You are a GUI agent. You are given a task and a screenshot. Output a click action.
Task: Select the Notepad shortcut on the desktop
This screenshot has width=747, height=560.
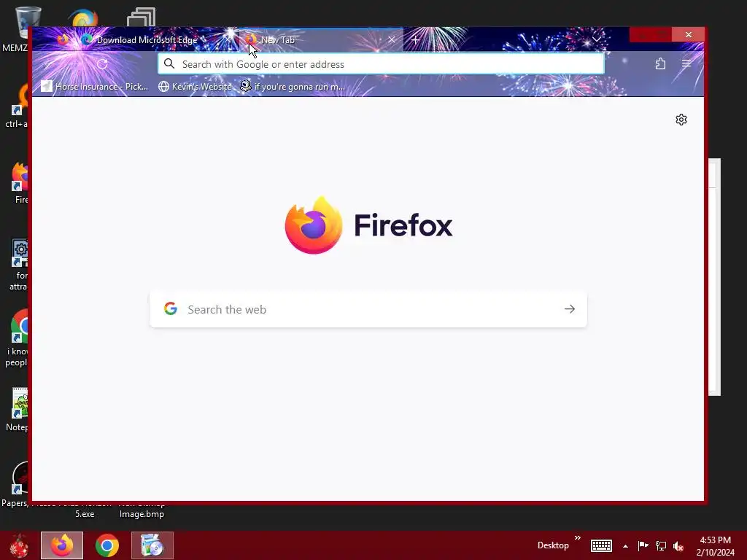point(18,410)
